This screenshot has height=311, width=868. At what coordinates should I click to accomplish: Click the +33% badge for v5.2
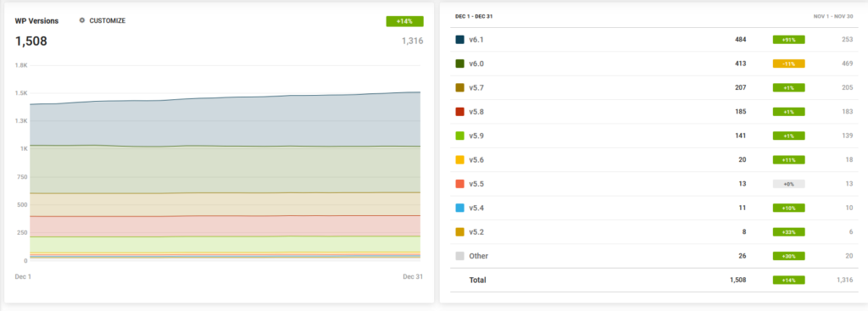789,232
